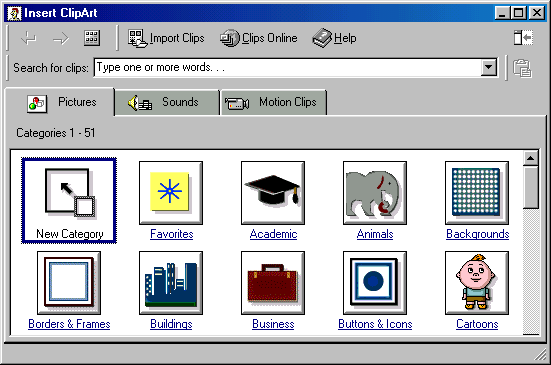This screenshot has width=551, height=365.
Task: Open the Borders & Frames link
Action: tap(69, 324)
